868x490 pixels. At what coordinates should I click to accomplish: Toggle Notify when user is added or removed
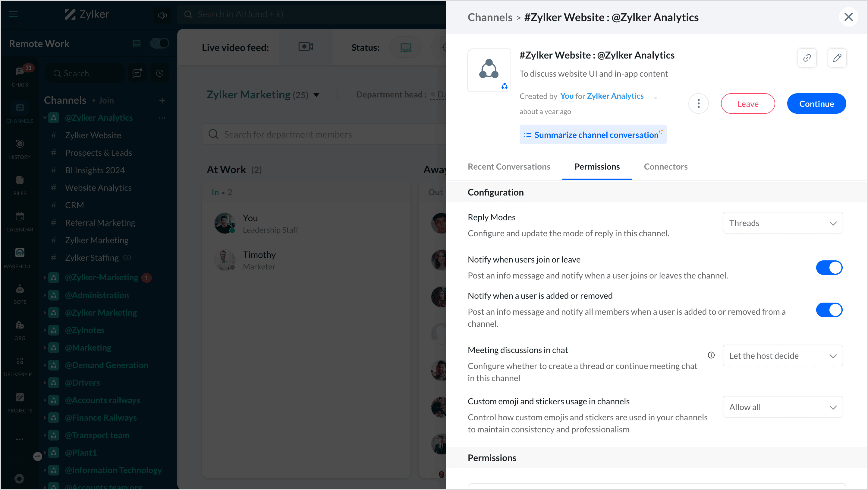[x=829, y=310]
